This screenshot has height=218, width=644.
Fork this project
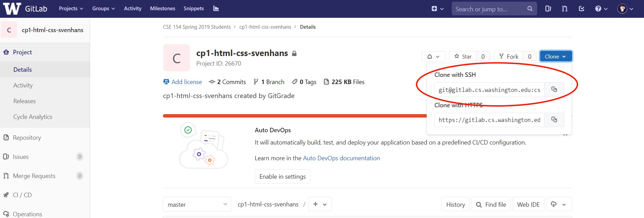coord(508,57)
